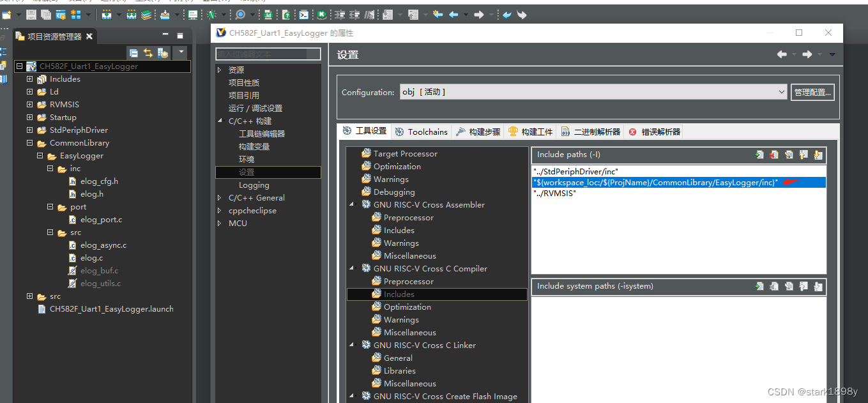Click the 管理配置 button
This screenshot has height=403, width=868.
click(812, 91)
